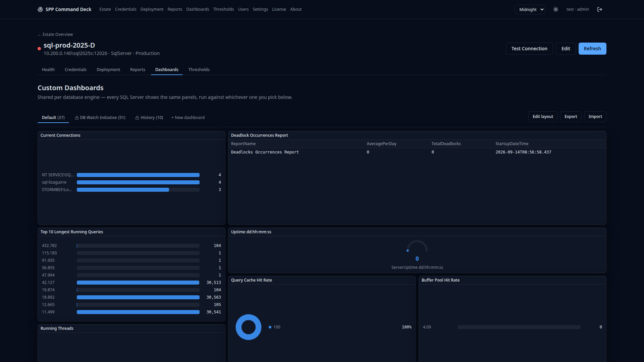The width and height of the screenshot is (644, 362).
Task: Click the lock icon on History dashboard
Action: pyautogui.click(x=137, y=118)
